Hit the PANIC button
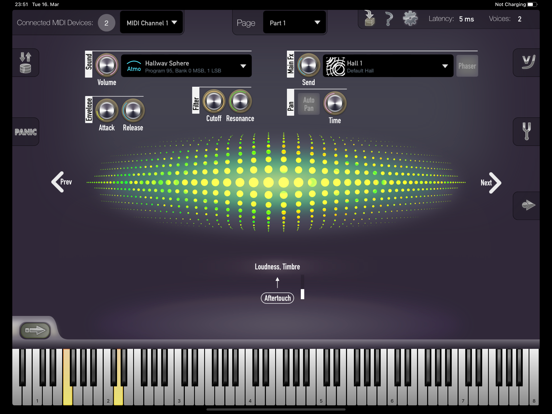The height and width of the screenshot is (414, 552). click(26, 132)
